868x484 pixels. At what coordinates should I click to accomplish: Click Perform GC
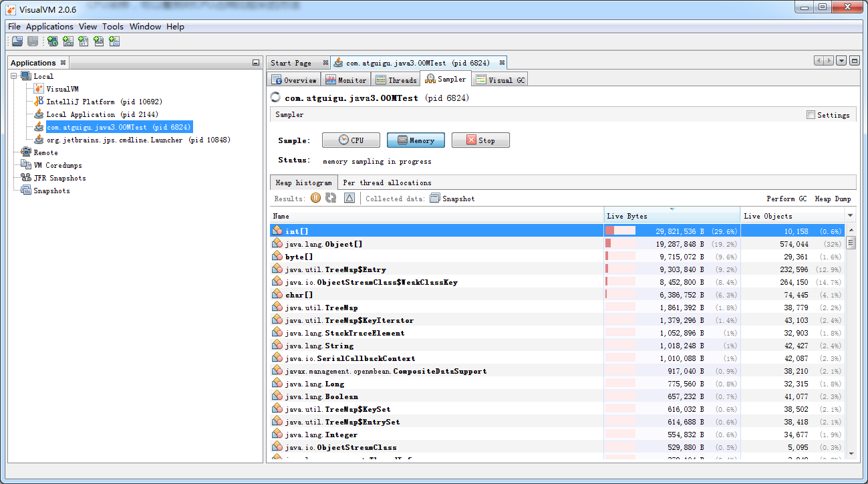[786, 199]
